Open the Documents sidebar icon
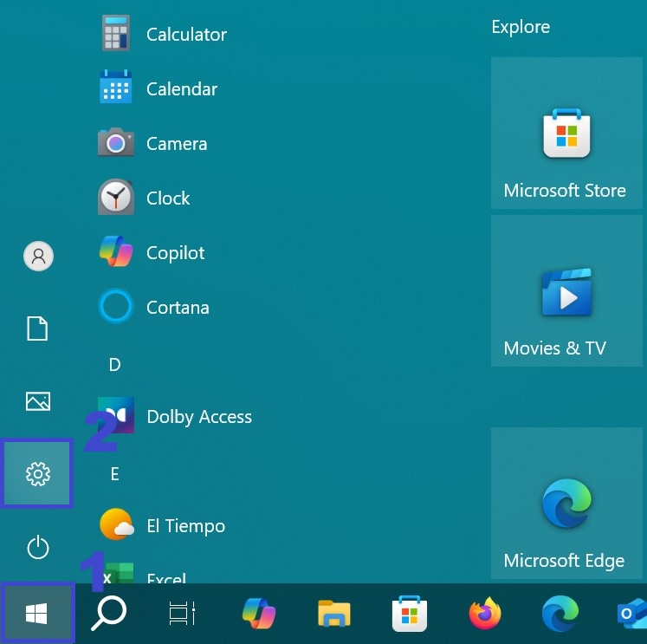Image resolution: width=647 pixels, height=644 pixels. pos(37,329)
